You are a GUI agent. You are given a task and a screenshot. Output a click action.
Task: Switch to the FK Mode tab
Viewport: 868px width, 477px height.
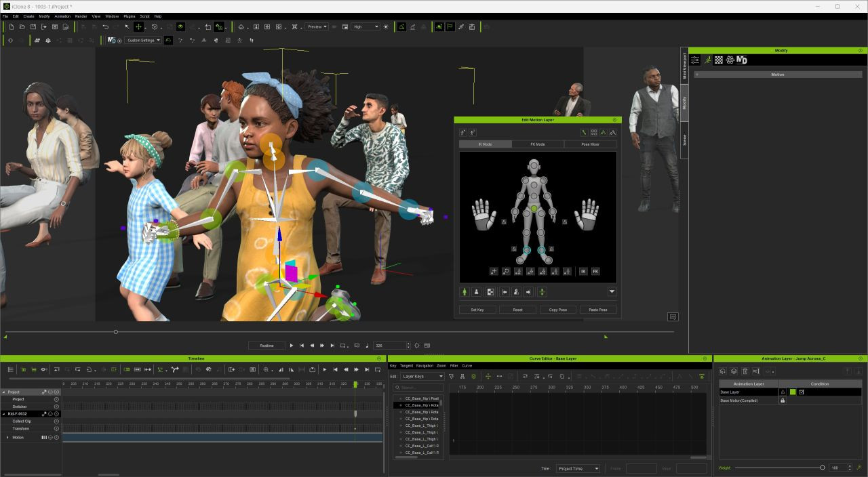pos(538,144)
